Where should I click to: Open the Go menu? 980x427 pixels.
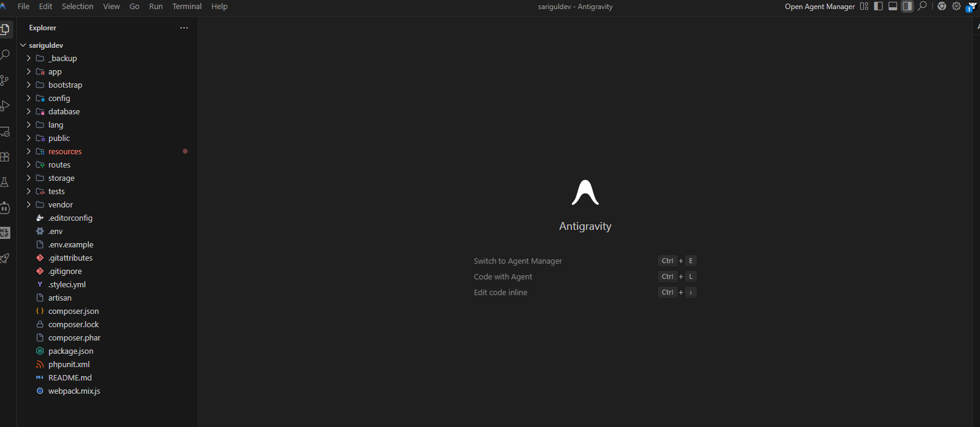point(134,7)
